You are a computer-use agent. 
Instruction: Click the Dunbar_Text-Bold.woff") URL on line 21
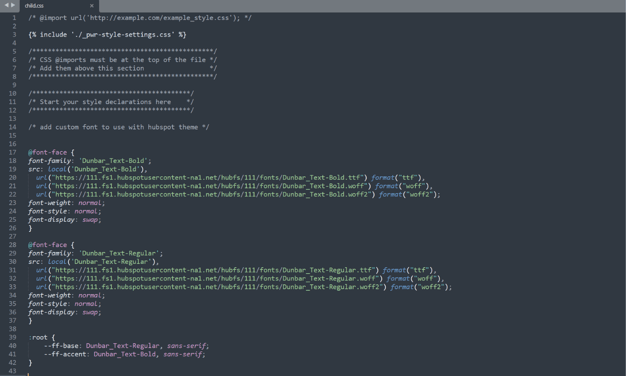204,186
